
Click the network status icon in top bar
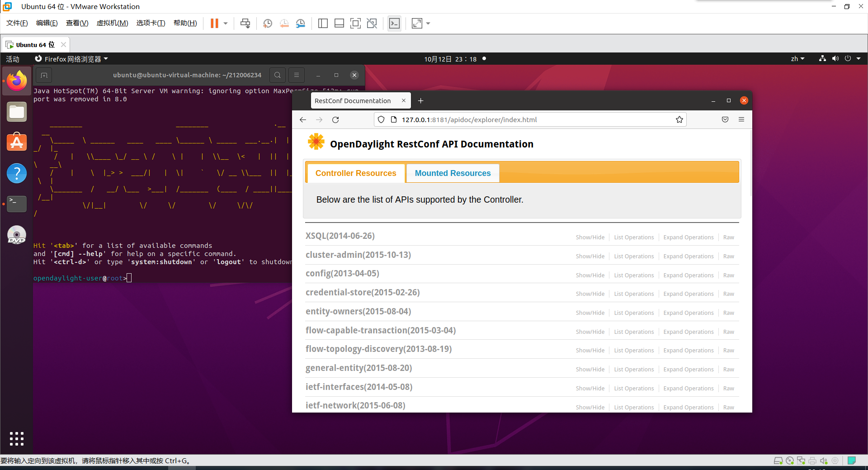pyautogui.click(x=822, y=58)
